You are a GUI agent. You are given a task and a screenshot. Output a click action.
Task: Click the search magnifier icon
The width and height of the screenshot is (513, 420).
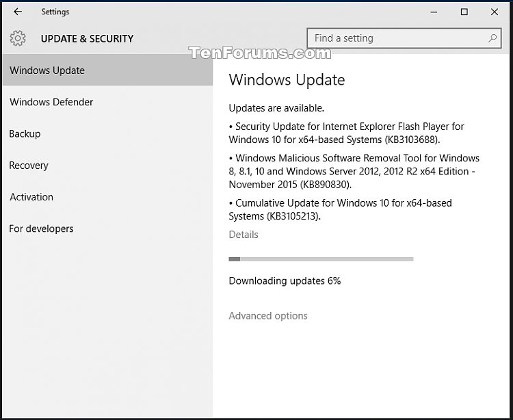tap(492, 38)
